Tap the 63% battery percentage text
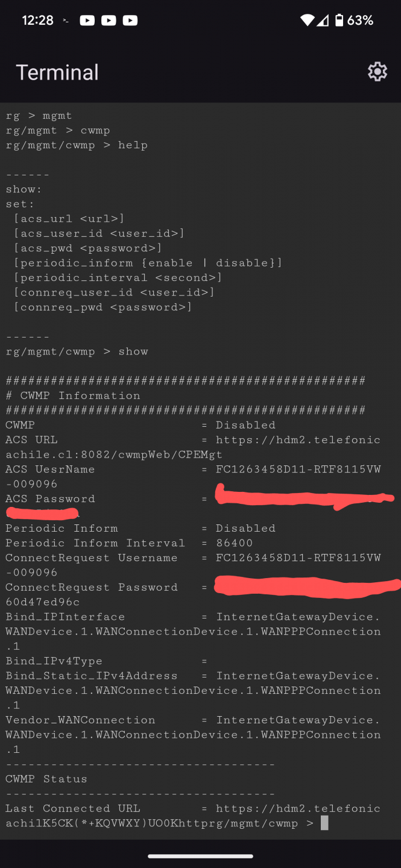This screenshot has height=868, width=401. click(x=360, y=20)
